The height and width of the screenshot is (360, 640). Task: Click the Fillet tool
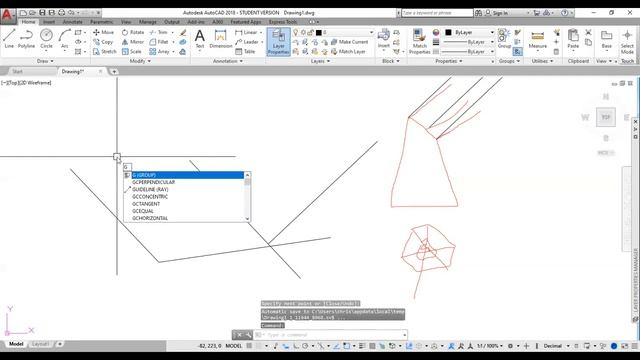point(159,42)
